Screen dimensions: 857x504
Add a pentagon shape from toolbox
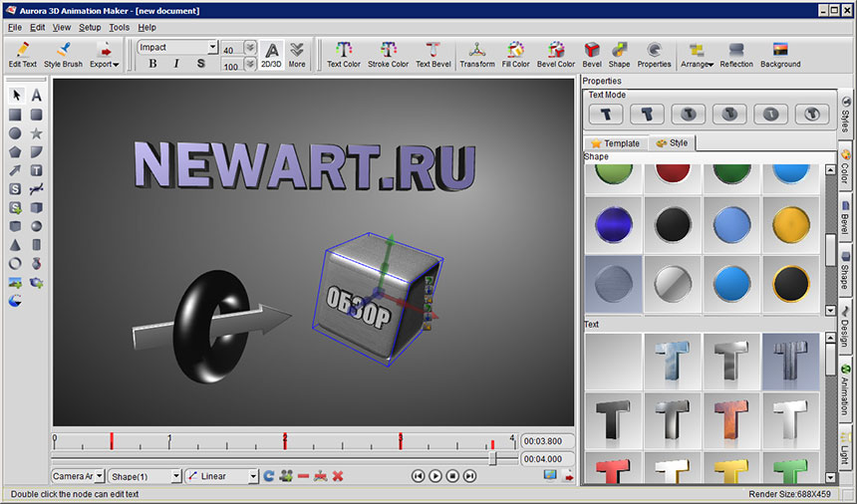click(x=15, y=151)
